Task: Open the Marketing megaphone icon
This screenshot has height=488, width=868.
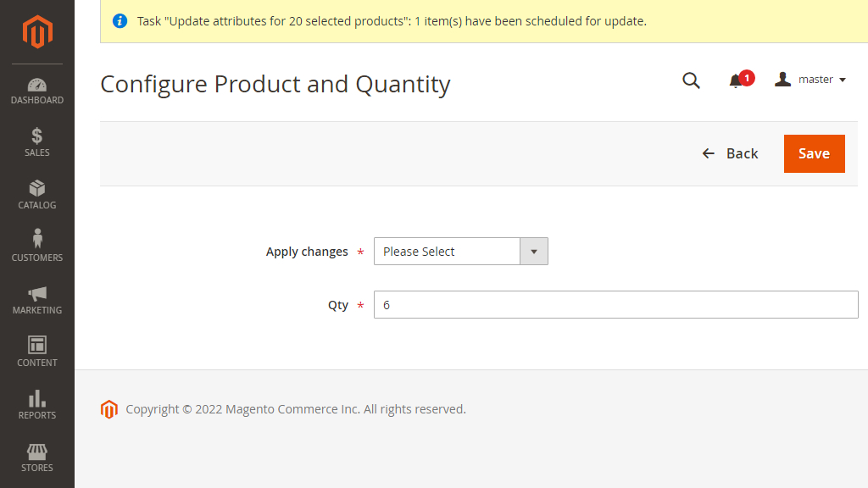Action: coord(37,294)
